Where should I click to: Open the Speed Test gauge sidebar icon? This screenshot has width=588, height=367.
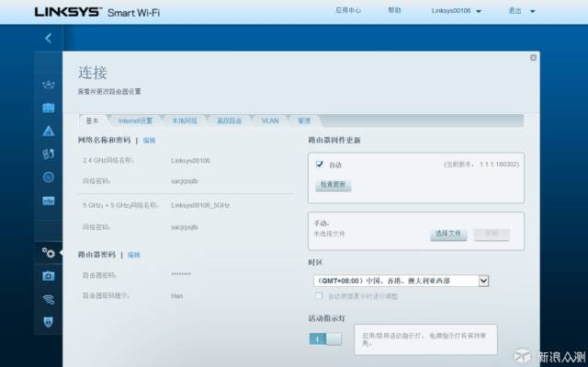[x=49, y=178]
